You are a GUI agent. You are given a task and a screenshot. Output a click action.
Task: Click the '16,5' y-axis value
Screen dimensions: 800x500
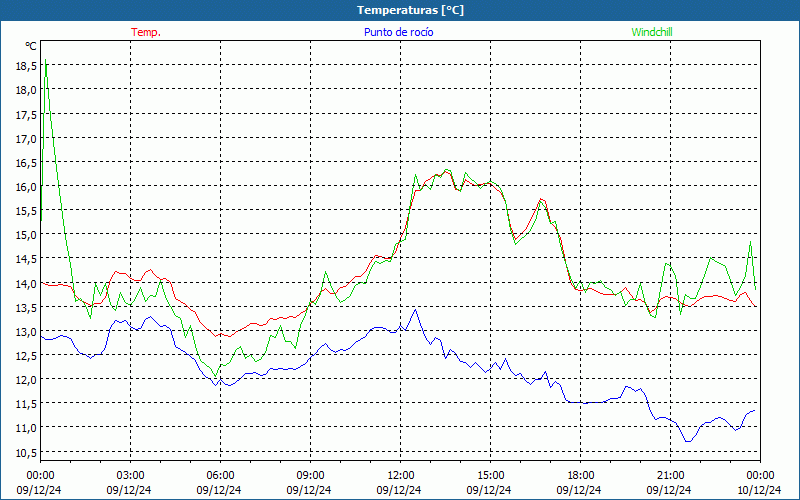pyautogui.click(x=26, y=163)
